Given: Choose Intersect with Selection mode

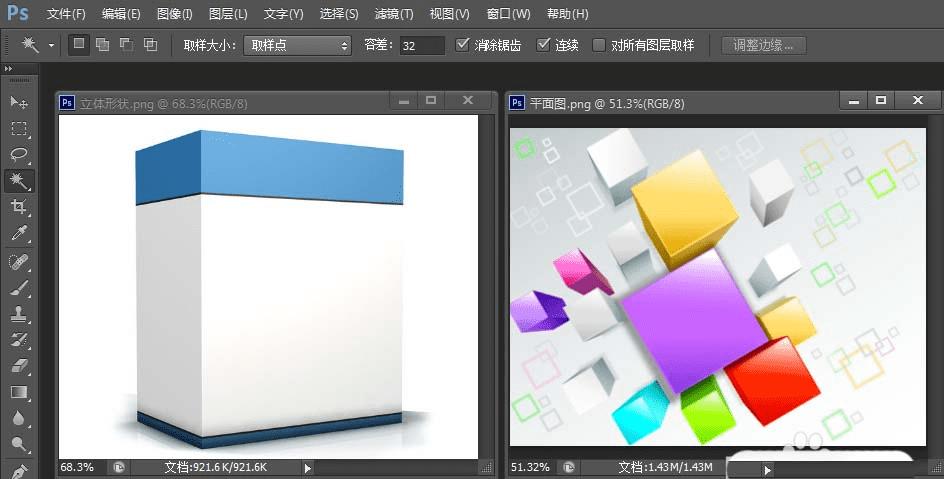Looking at the screenshot, I should [x=151, y=45].
